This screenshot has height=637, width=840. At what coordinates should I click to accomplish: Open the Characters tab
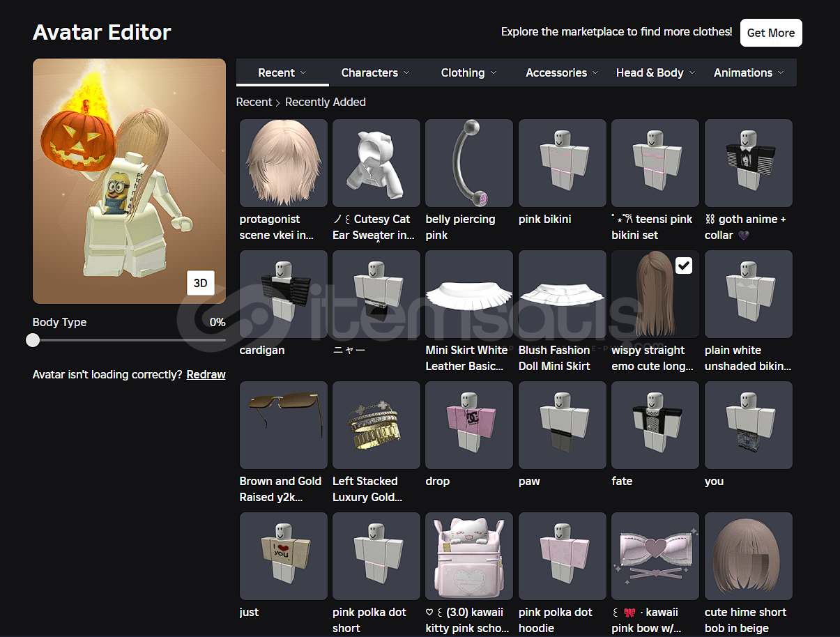point(375,72)
